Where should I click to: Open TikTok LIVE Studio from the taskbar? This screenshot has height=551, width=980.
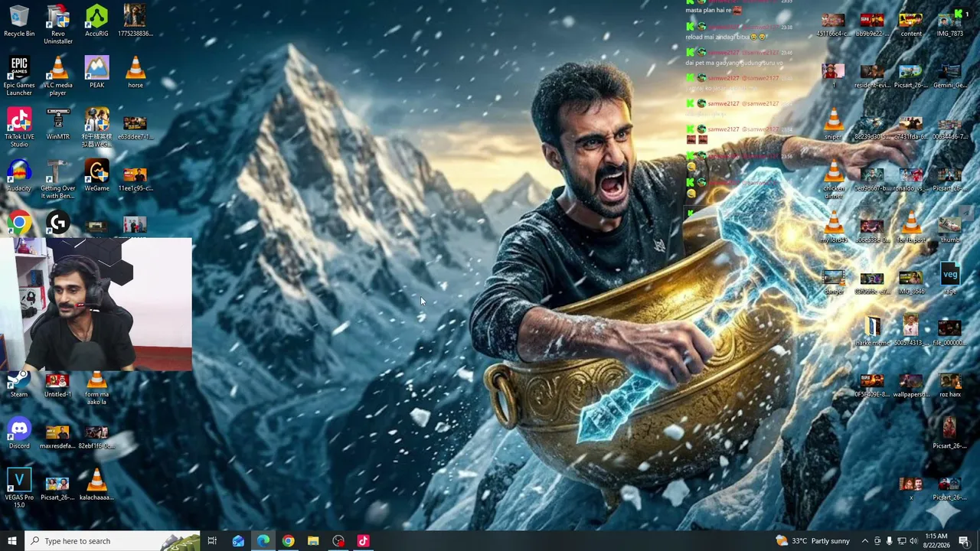coord(363,541)
